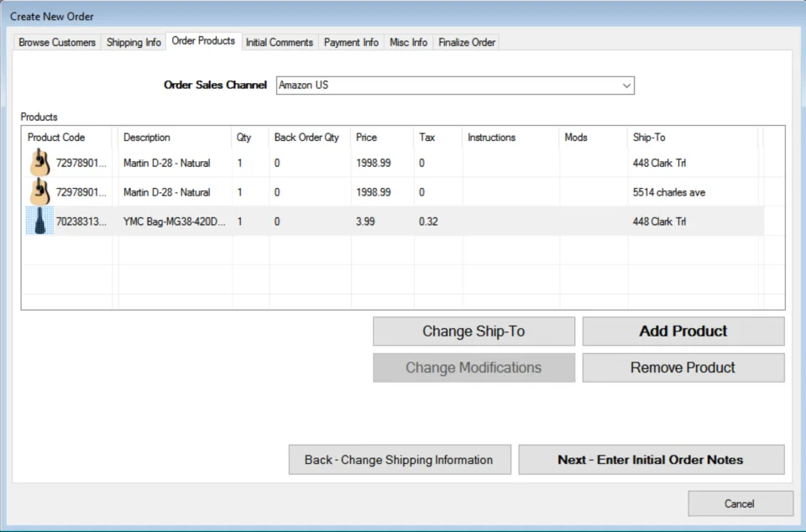Open the Order Sales Channel dropdown arrow
Image resolution: width=806 pixels, height=532 pixels.
pyautogui.click(x=626, y=86)
